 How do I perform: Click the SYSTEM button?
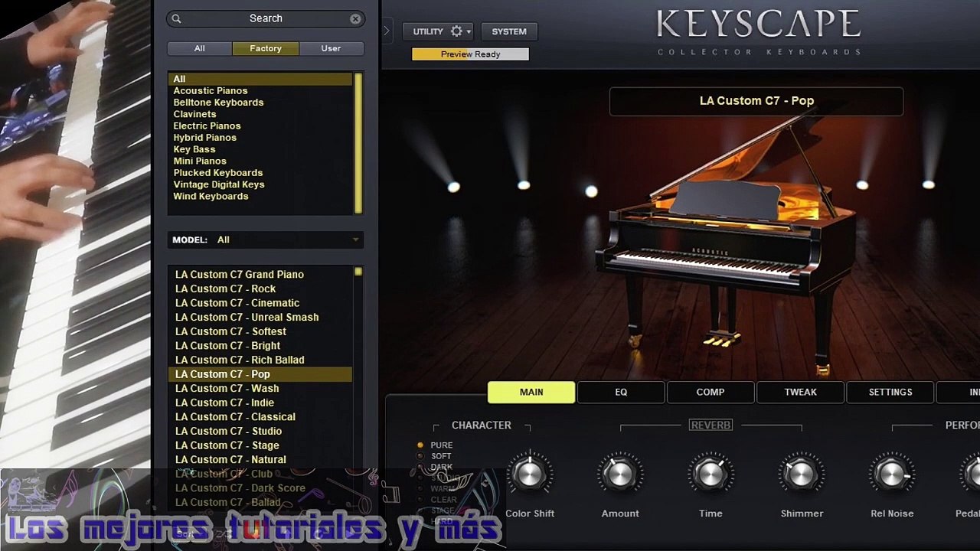click(x=509, y=31)
